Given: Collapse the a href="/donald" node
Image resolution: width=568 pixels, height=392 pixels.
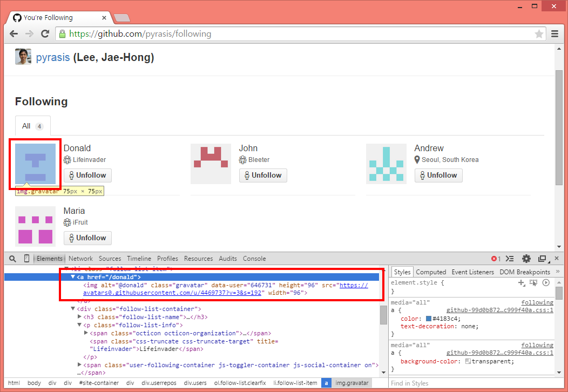Looking at the screenshot, I should (x=73, y=277).
